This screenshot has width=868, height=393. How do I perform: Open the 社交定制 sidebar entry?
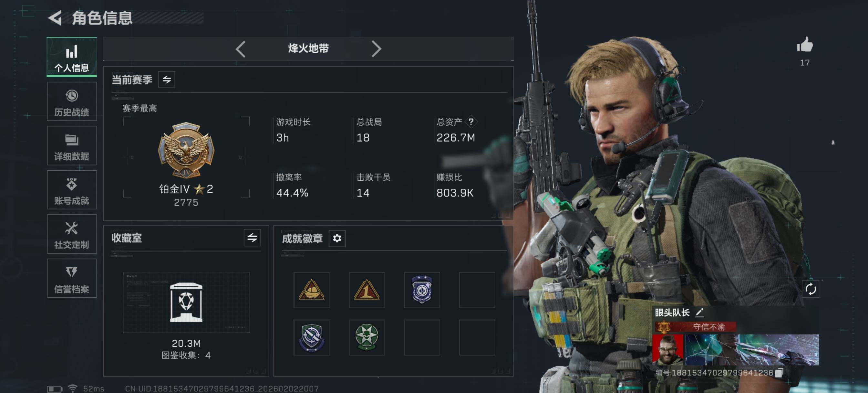point(72,234)
